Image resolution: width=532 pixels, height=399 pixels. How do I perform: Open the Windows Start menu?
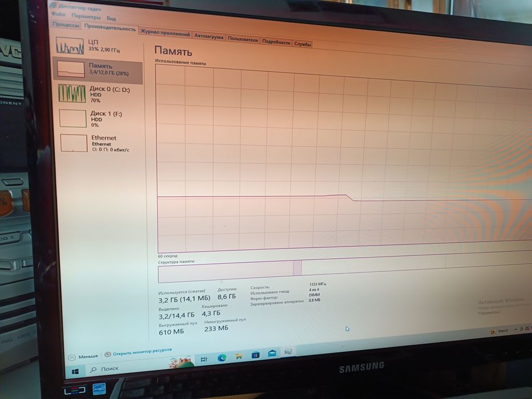[x=75, y=372]
